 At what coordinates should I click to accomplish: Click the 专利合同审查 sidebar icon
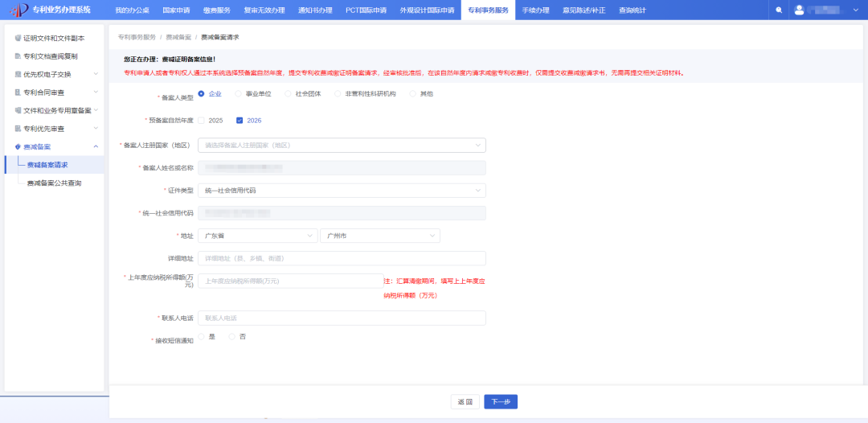pyautogui.click(x=18, y=92)
